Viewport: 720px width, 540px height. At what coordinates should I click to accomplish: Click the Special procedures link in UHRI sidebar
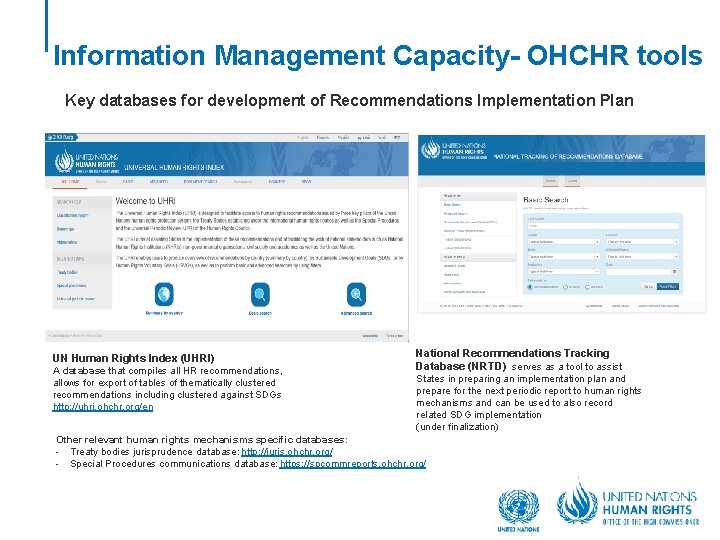click(x=71, y=286)
